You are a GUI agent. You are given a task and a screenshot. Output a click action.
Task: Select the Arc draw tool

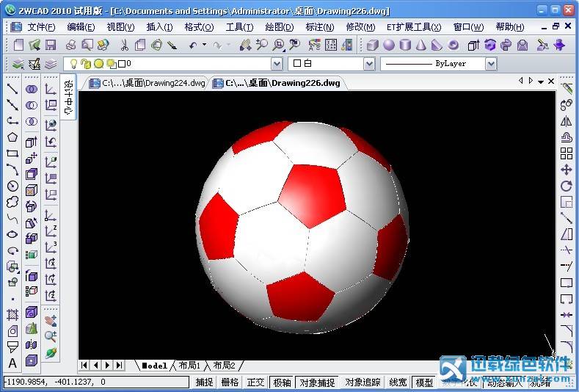coord(12,170)
